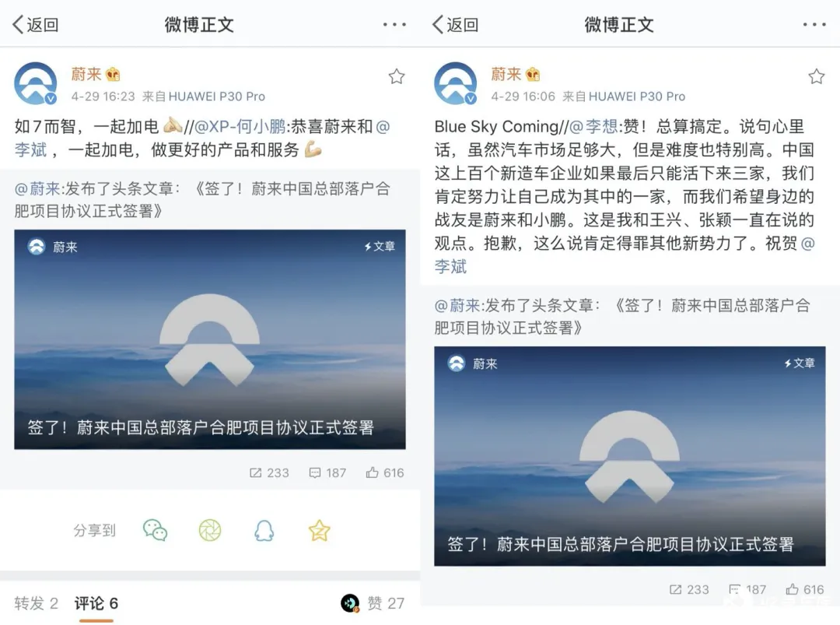Tap the repost icon showing 233 on left
The width and height of the screenshot is (840, 625).
256,472
